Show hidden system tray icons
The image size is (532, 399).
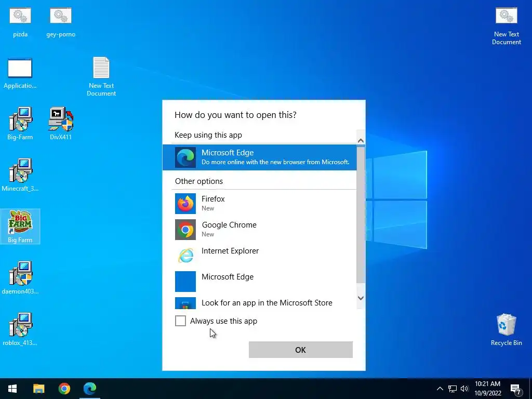[x=440, y=389]
